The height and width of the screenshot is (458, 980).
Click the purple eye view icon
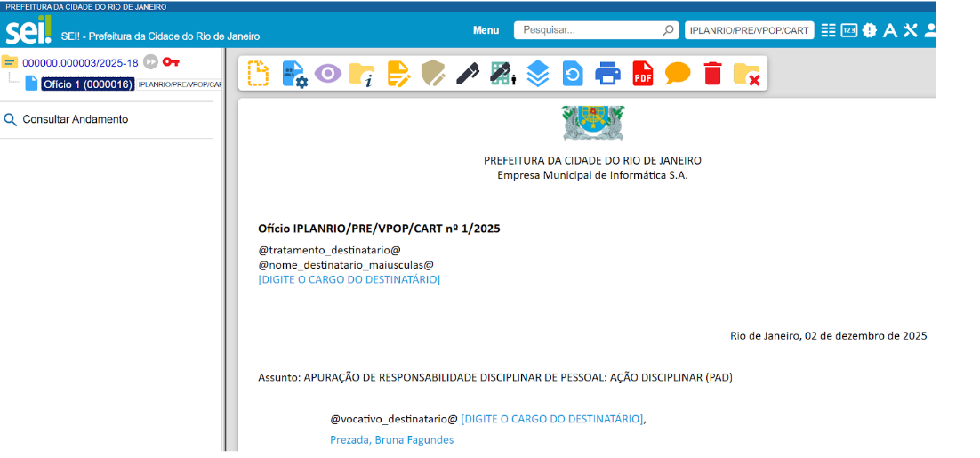pyautogui.click(x=327, y=74)
